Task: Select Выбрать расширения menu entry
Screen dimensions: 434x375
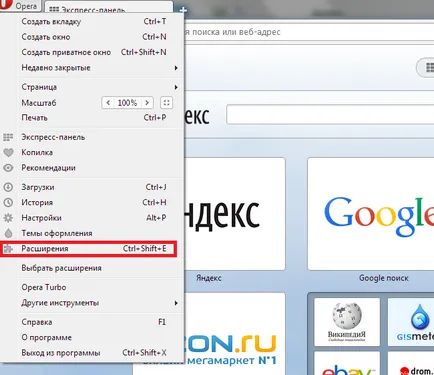Action: tap(92, 268)
